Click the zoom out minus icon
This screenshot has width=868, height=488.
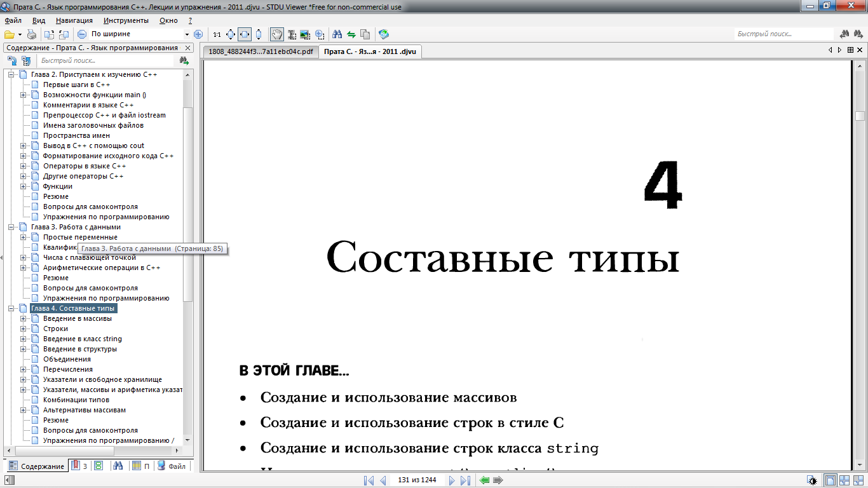(x=82, y=34)
